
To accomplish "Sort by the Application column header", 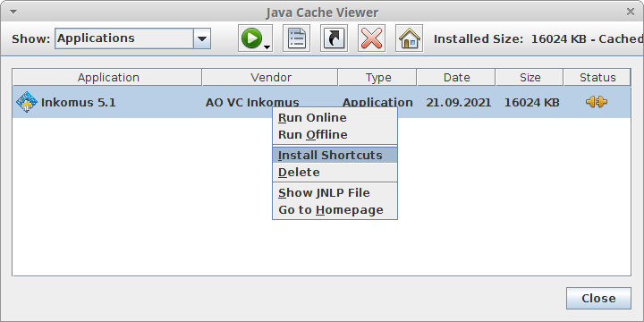I will (x=107, y=77).
